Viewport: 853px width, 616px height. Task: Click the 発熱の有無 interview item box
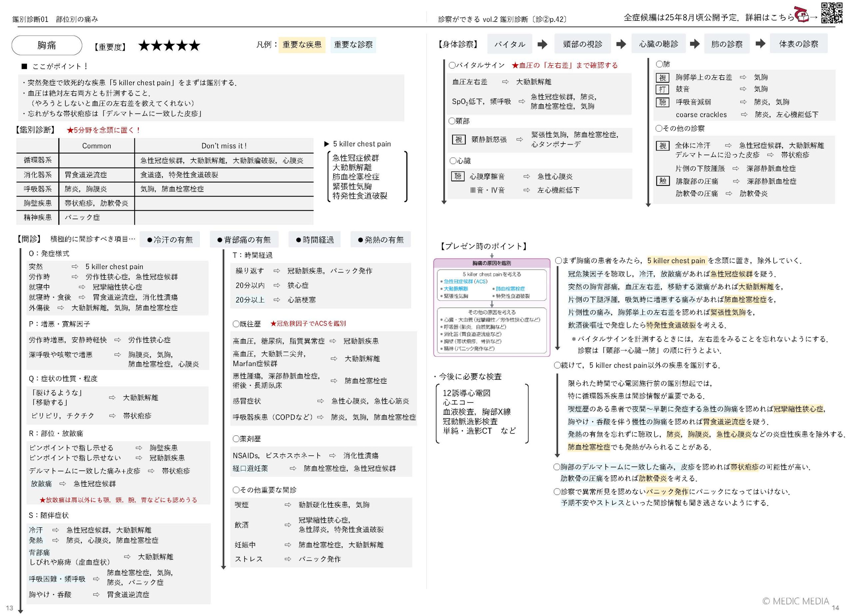pos(380,240)
